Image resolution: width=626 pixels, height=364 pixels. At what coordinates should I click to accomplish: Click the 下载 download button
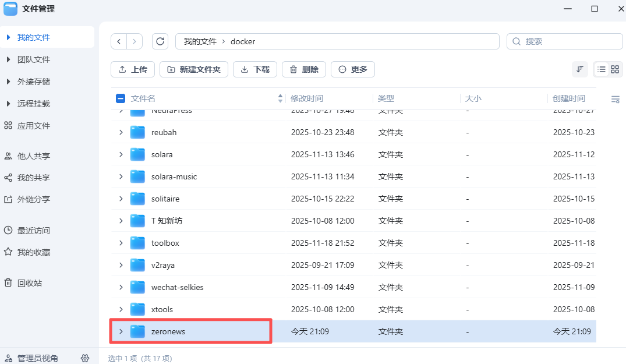(x=254, y=69)
